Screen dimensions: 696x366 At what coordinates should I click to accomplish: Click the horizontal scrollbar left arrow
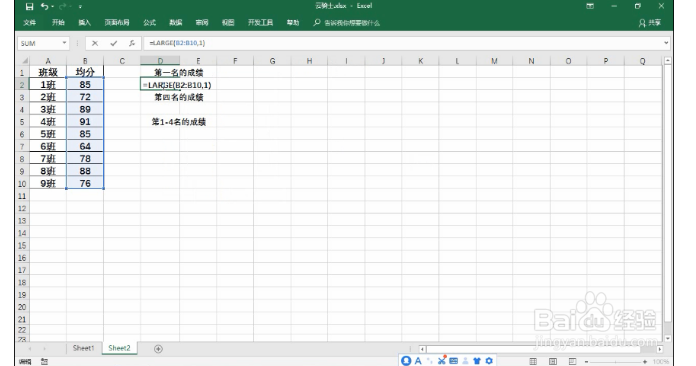pyautogui.click(x=422, y=349)
